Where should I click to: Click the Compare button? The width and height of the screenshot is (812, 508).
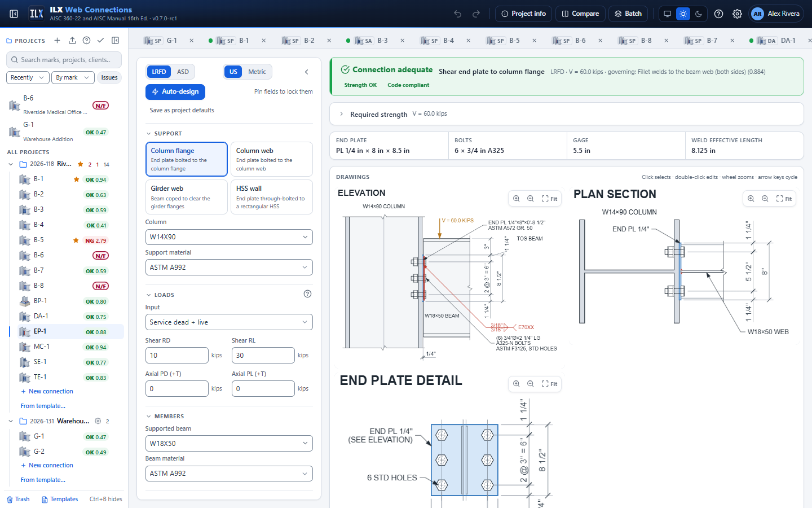click(x=580, y=14)
